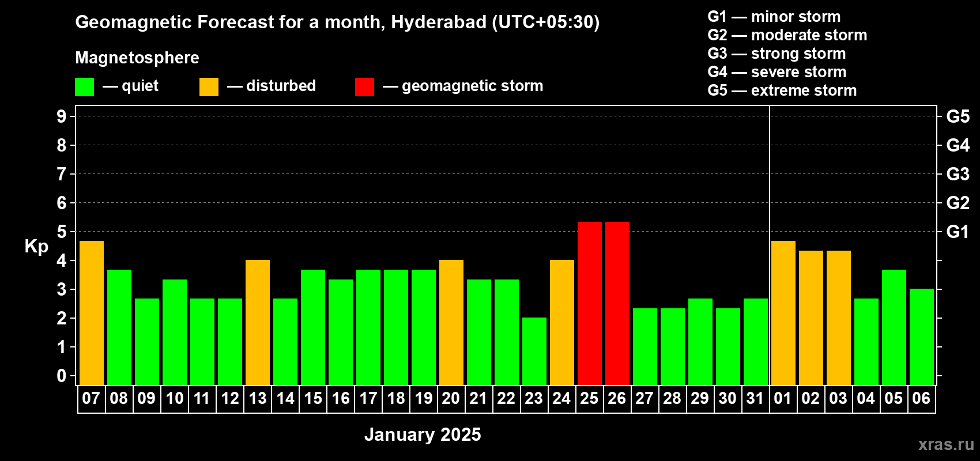Select the orange bar for January 24

tap(562, 323)
